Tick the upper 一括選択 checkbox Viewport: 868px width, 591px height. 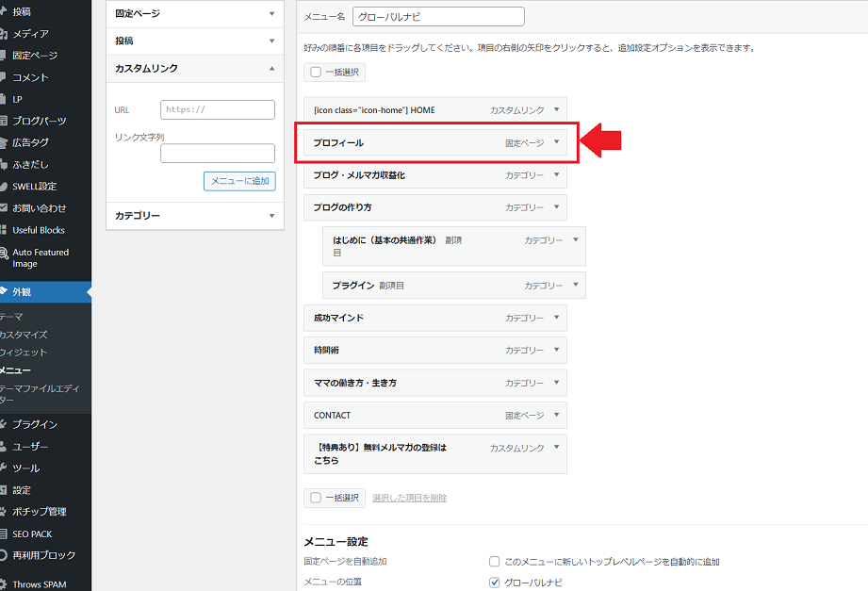coord(316,72)
